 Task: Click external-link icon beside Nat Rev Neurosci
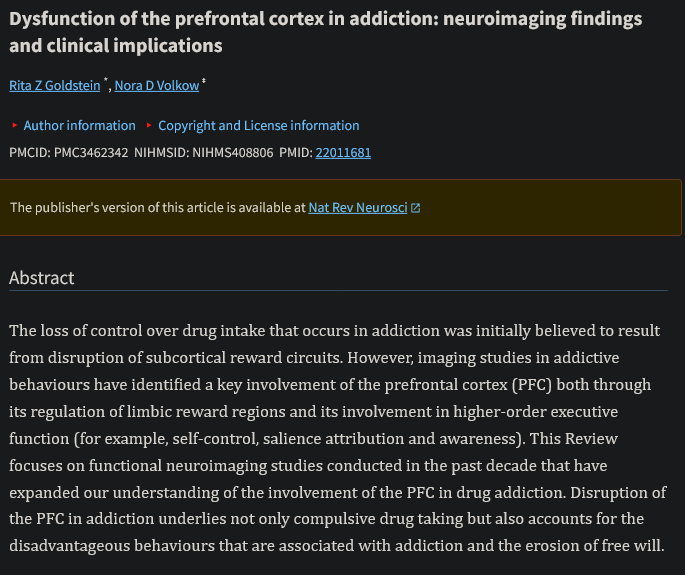(x=415, y=208)
